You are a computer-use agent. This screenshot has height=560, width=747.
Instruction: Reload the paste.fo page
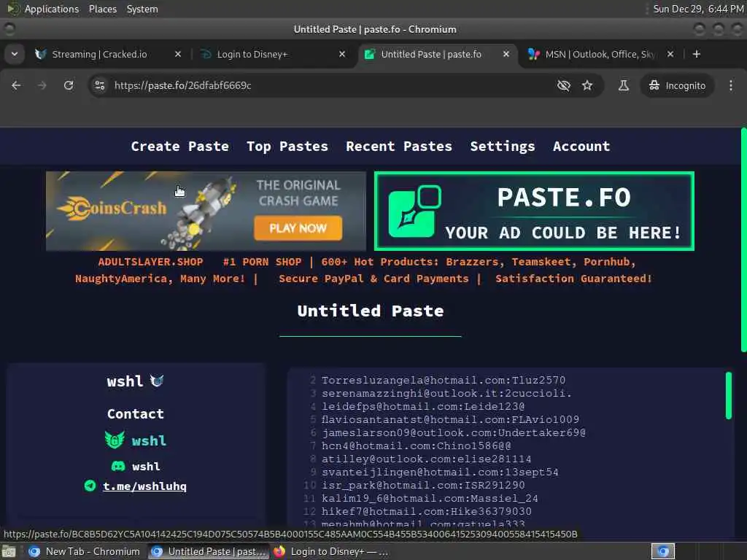click(69, 85)
